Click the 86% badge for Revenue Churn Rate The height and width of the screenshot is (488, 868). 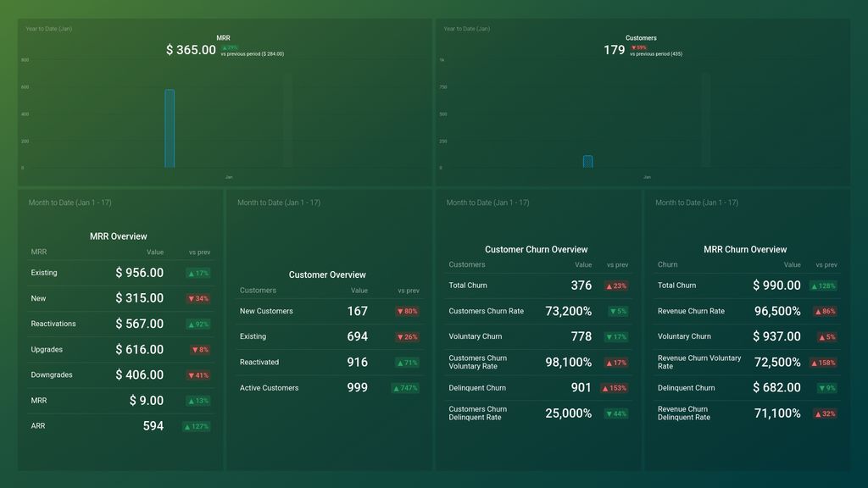click(826, 312)
